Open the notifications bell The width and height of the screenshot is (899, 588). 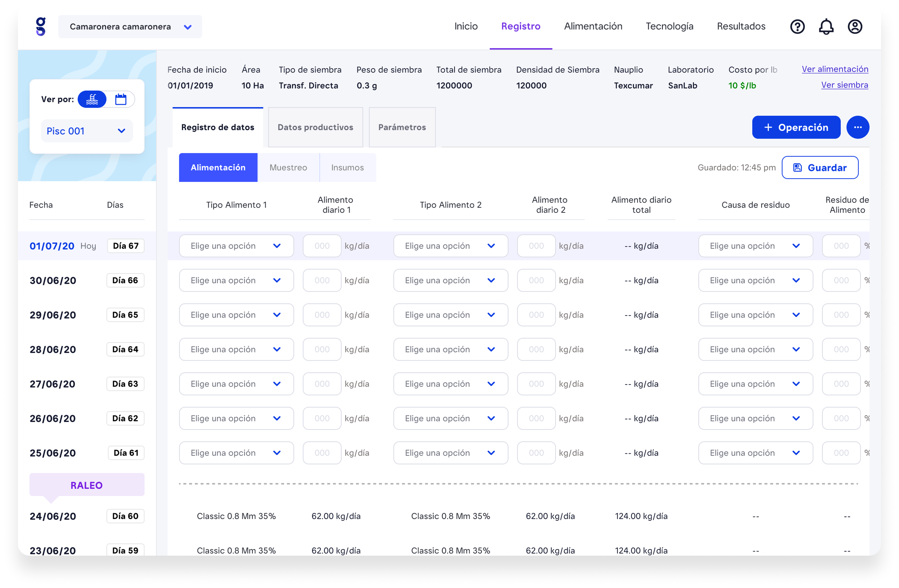(826, 27)
